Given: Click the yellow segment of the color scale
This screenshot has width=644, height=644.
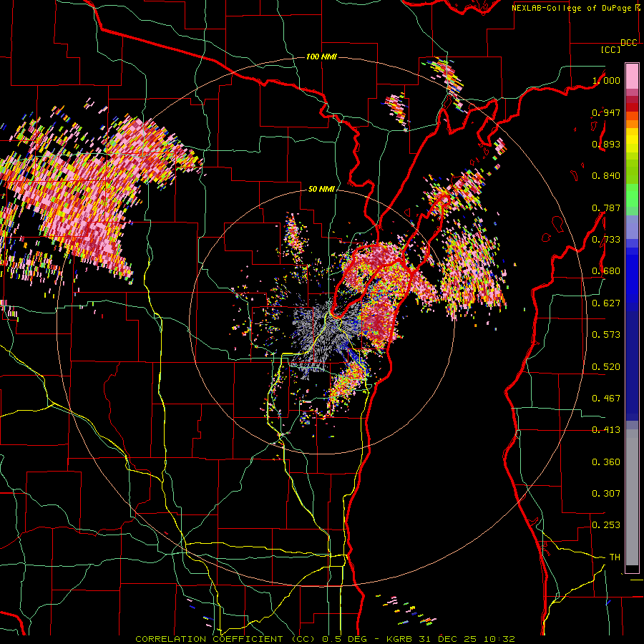Looking at the screenshot, I should (632, 141).
